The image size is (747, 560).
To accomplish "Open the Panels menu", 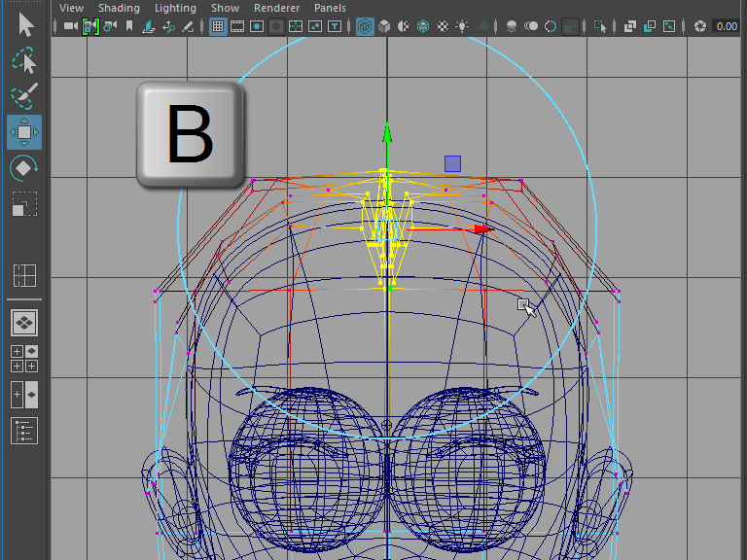I will tap(330, 8).
